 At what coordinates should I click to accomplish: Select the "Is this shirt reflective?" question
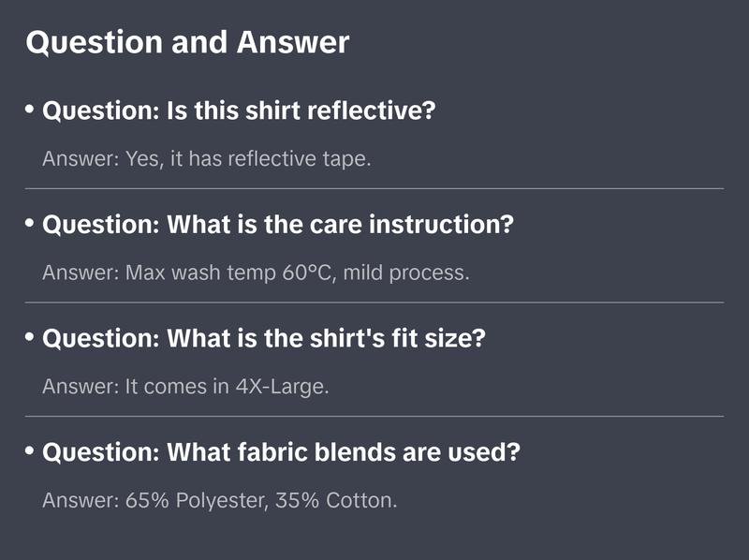(x=240, y=111)
